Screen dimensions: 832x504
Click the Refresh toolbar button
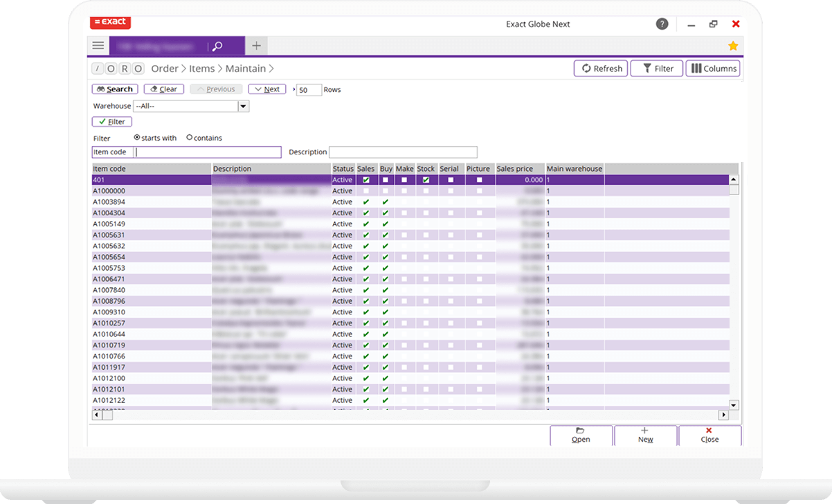pos(601,69)
